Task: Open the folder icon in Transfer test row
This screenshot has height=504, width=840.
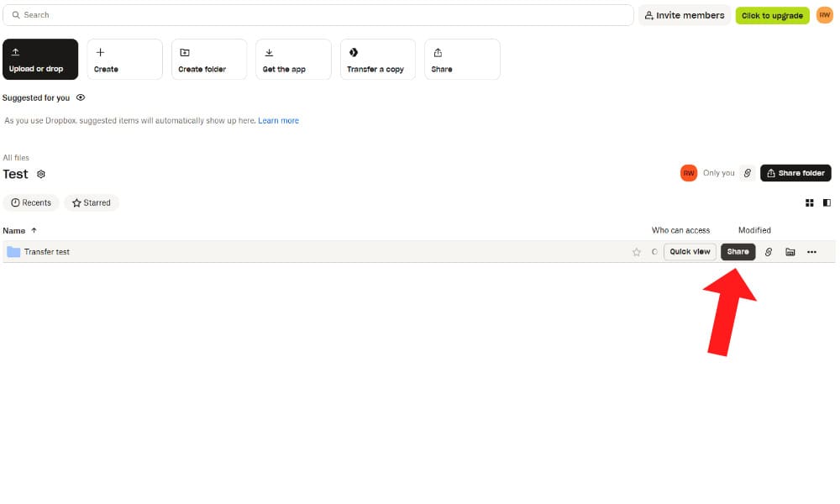Action: pyautogui.click(x=790, y=252)
